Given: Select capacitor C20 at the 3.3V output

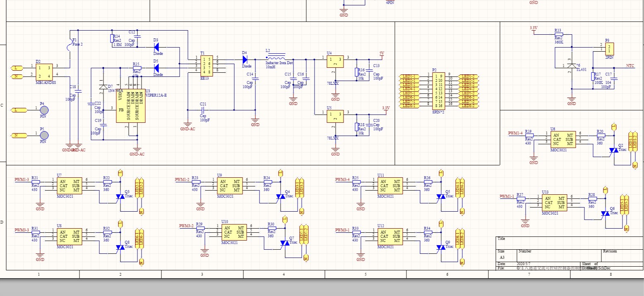Looking at the screenshot, I should (370, 124).
